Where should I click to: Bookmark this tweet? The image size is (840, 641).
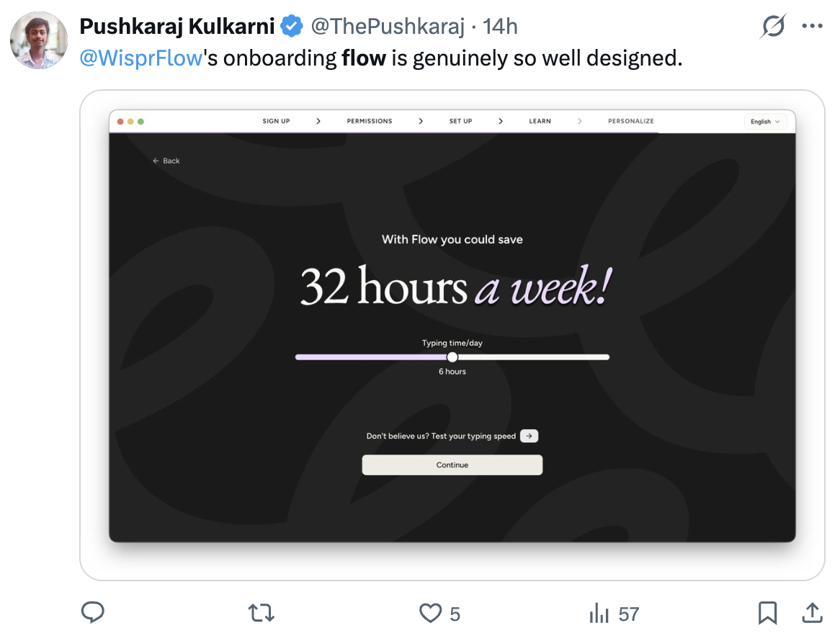(767, 613)
